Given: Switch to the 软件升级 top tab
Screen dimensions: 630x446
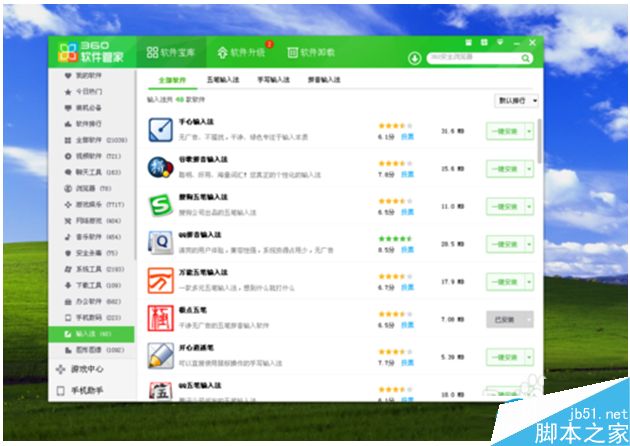Looking at the screenshot, I should coord(242,52).
